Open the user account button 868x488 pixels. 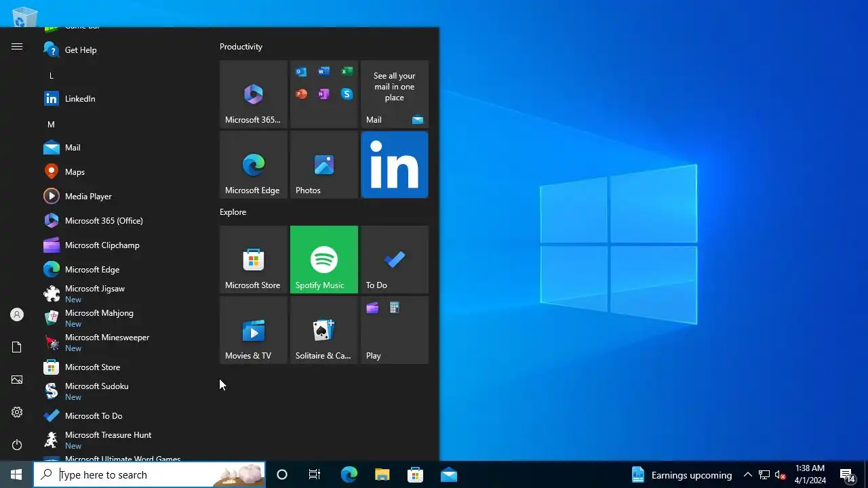[x=17, y=314]
